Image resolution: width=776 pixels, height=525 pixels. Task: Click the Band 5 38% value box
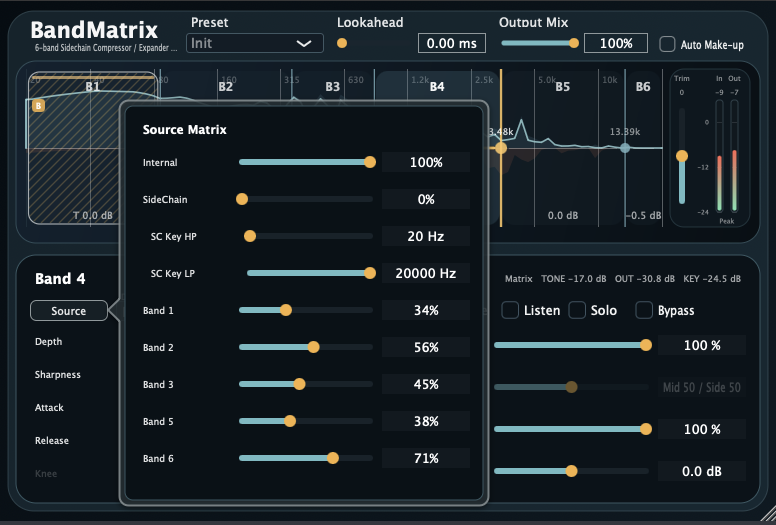pyautogui.click(x=426, y=421)
